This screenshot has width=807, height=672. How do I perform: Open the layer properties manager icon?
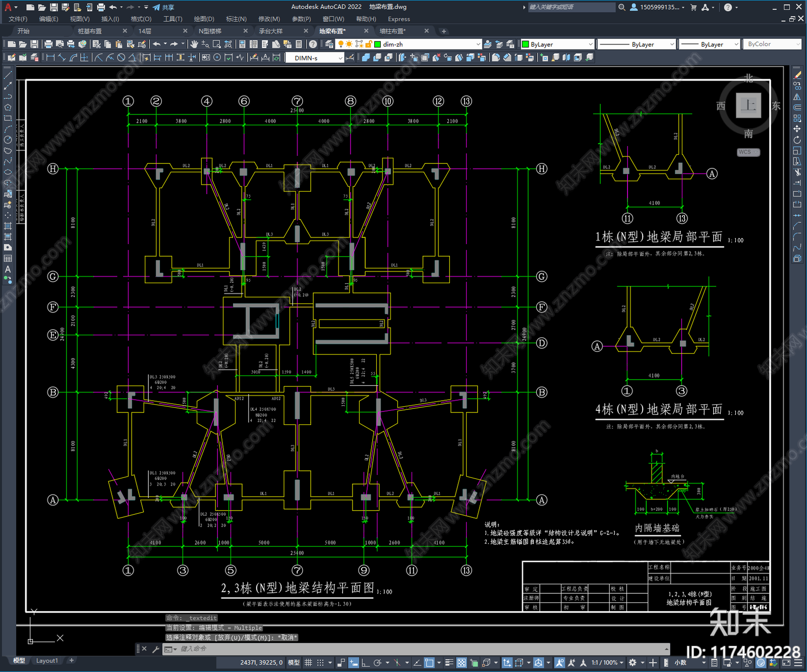pyautogui.click(x=329, y=44)
